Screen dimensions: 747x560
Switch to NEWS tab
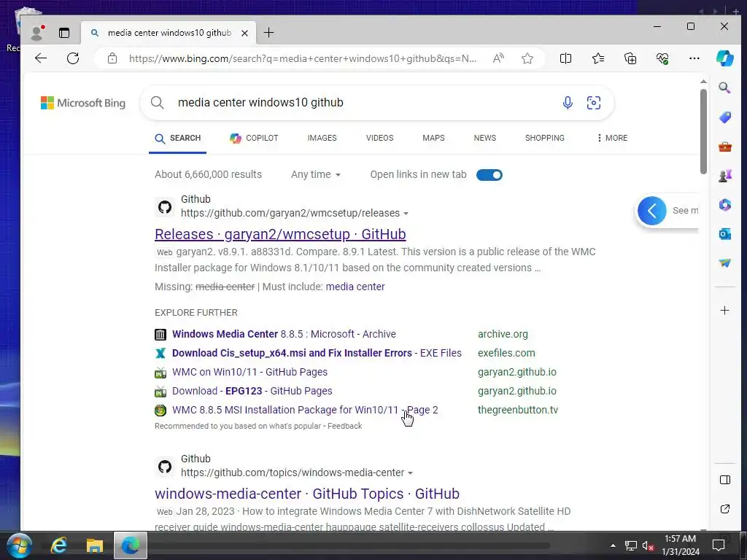coord(485,138)
